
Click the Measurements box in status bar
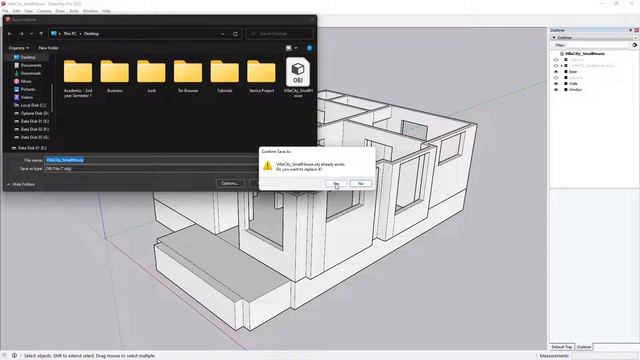pyautogui.click(x=606, y=356)
